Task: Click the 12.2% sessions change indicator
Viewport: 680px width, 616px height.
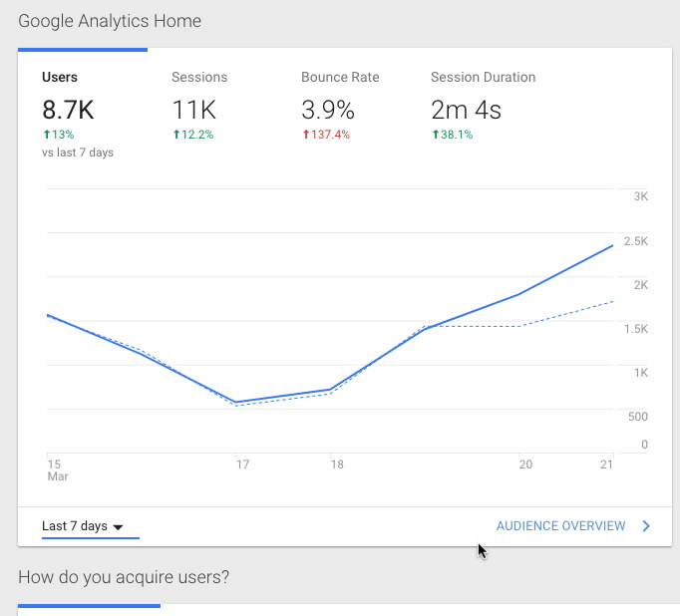Action: tap(193, 135)
